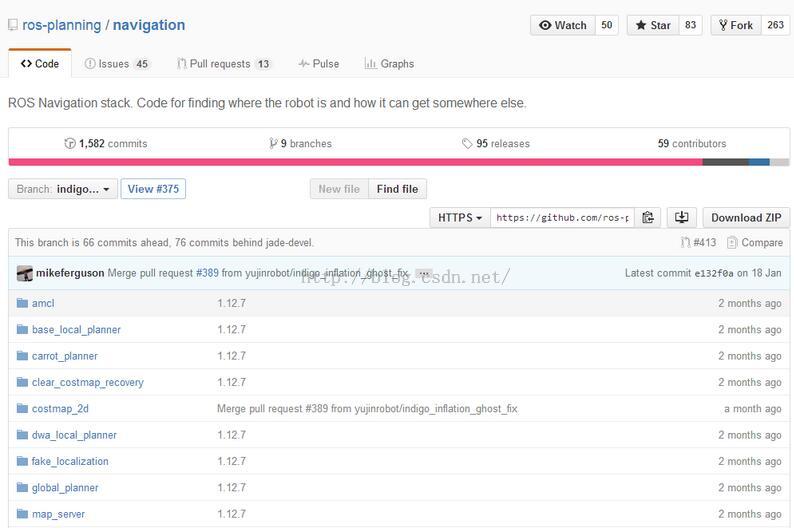Click the folder icon beside base_local_planner
Image resolution: width=794 pixels, height=532 pixels.
(x=22, y=330)
